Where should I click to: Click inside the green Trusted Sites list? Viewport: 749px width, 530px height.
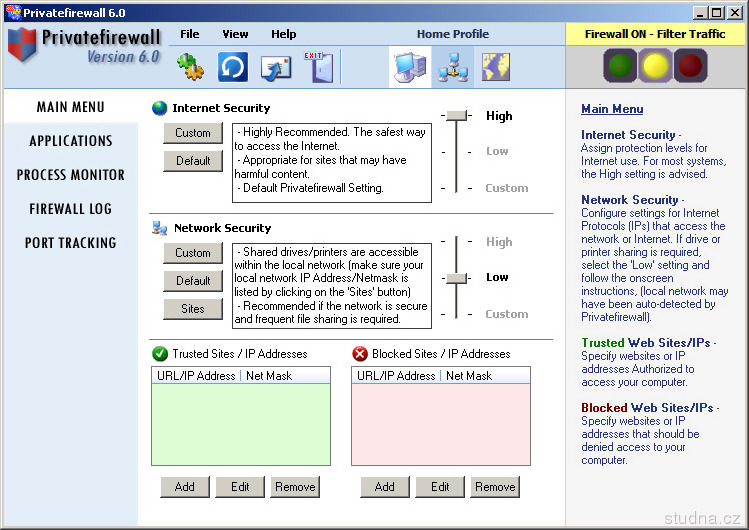pyautogui.click(x=241, y=424)
